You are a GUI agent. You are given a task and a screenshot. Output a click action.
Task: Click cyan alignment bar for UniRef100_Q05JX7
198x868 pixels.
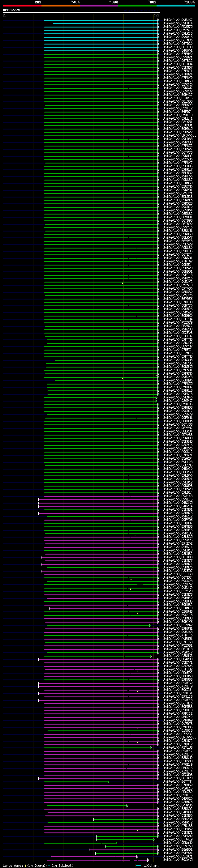[101, 20]
